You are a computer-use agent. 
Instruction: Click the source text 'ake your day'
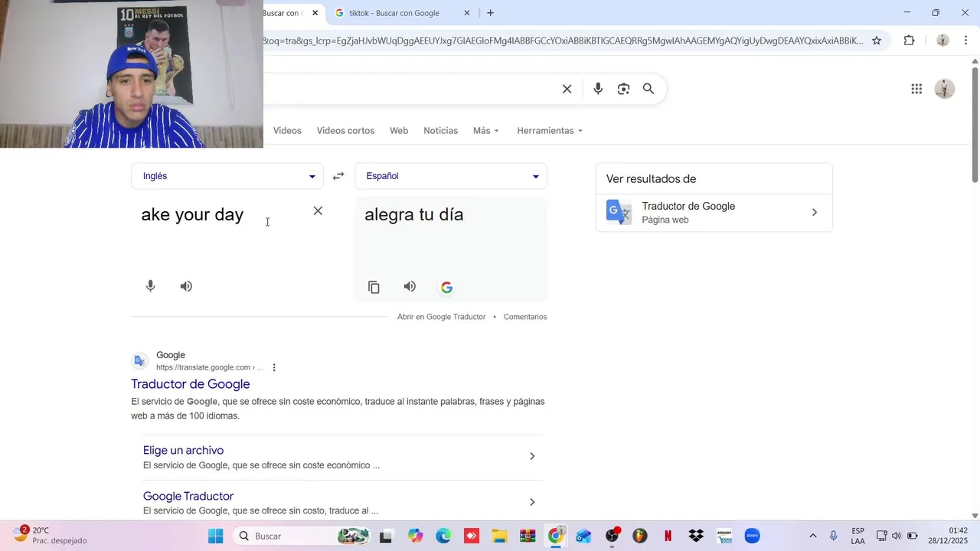(x=192, y=214)
